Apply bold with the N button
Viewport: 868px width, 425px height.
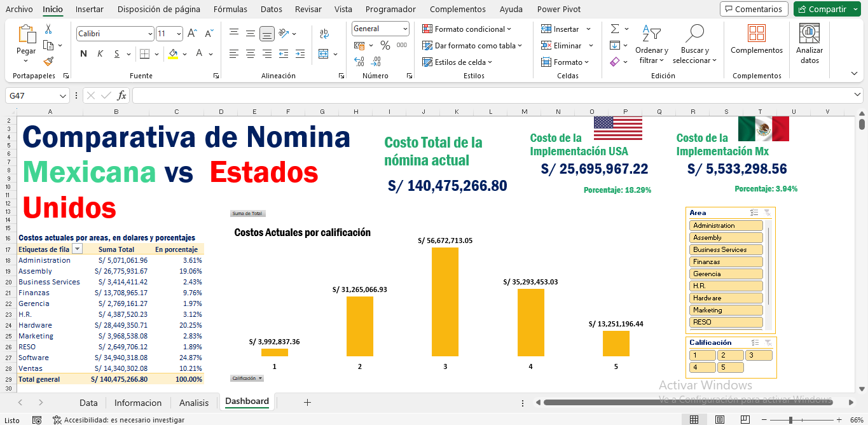point(83,54)
